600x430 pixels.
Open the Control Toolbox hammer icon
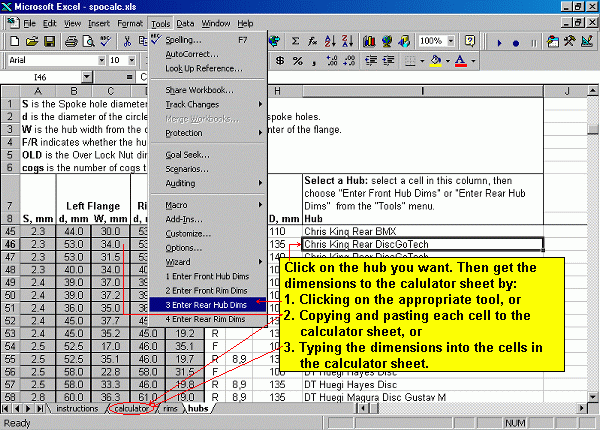[569, 41]
